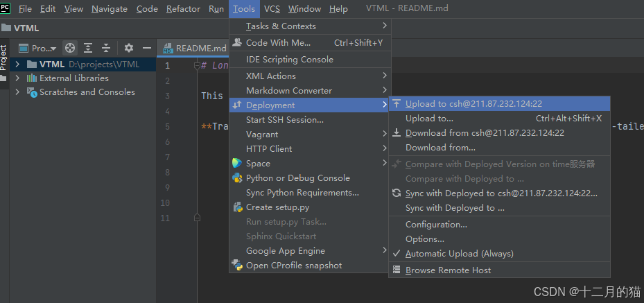The height and width of the screenshot is (303, 644).
Task: Toggle Automatic Upload (Always) option
Action: tap(499, 254)
